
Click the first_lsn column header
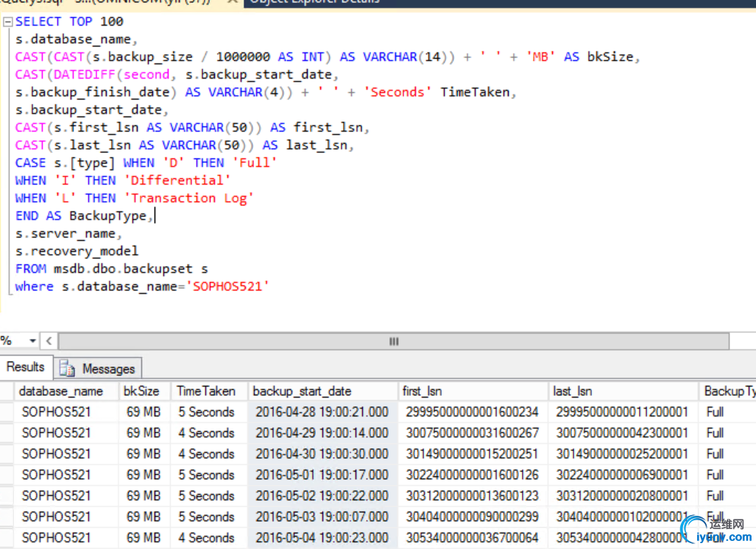point(423,392)
